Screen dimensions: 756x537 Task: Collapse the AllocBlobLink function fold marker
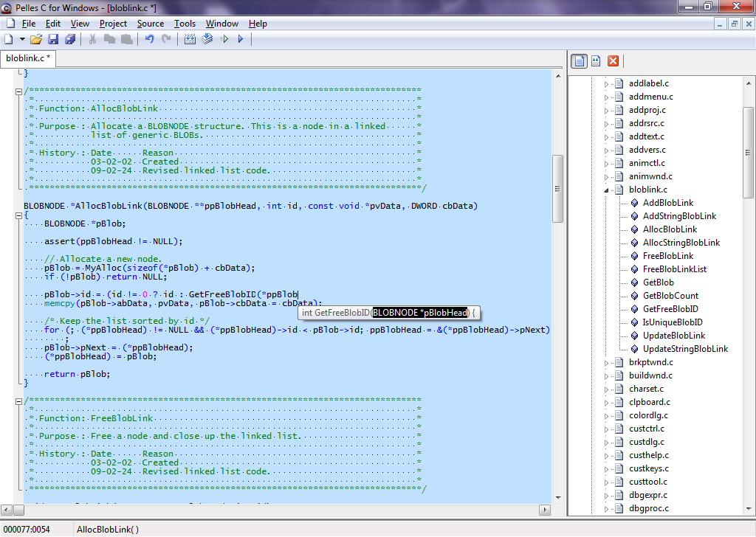[19, 215]
